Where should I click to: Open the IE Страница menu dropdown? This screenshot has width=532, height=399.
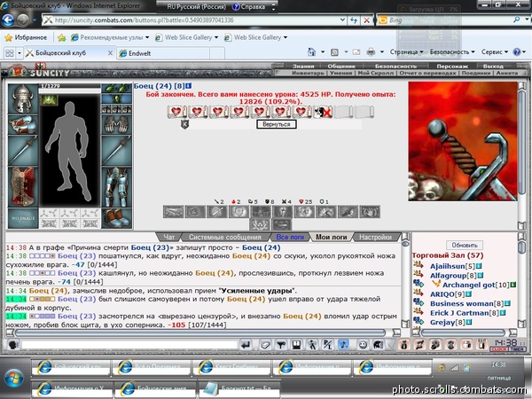click(406, 52)
